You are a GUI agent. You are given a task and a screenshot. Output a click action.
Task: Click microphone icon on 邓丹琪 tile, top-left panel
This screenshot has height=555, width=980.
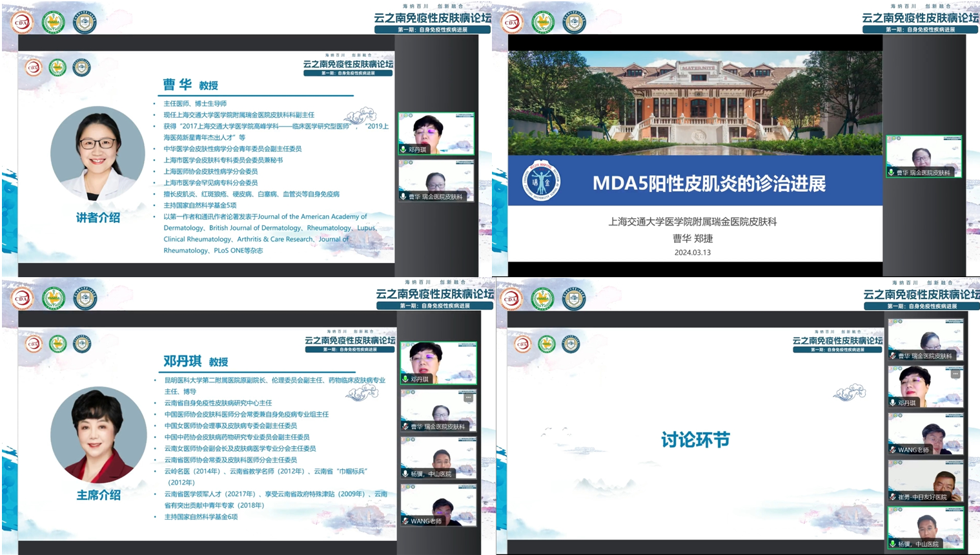click(x=403, y=149)
